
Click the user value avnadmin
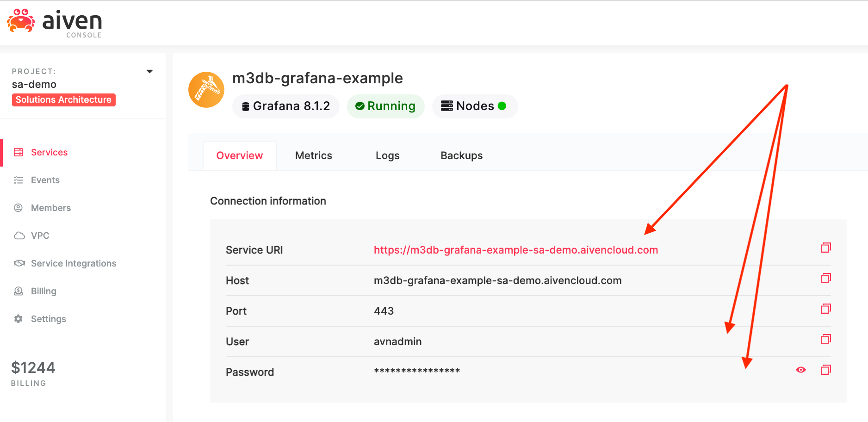click(398, 342)
